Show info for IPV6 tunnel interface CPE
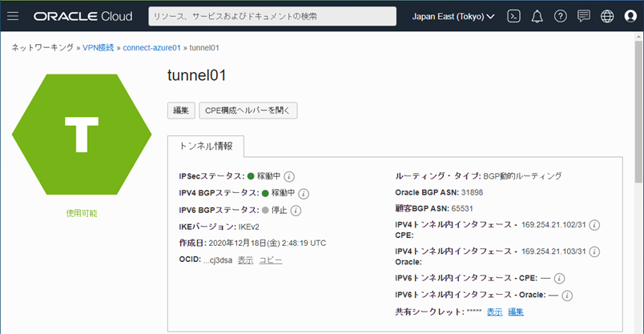Viewport: 644px width, 334px height. click(559, 279)
